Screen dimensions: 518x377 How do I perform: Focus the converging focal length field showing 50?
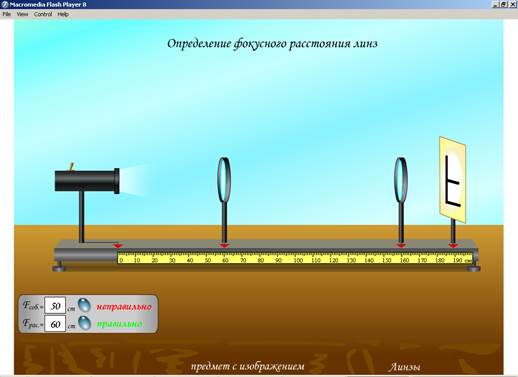click(55, 305)
